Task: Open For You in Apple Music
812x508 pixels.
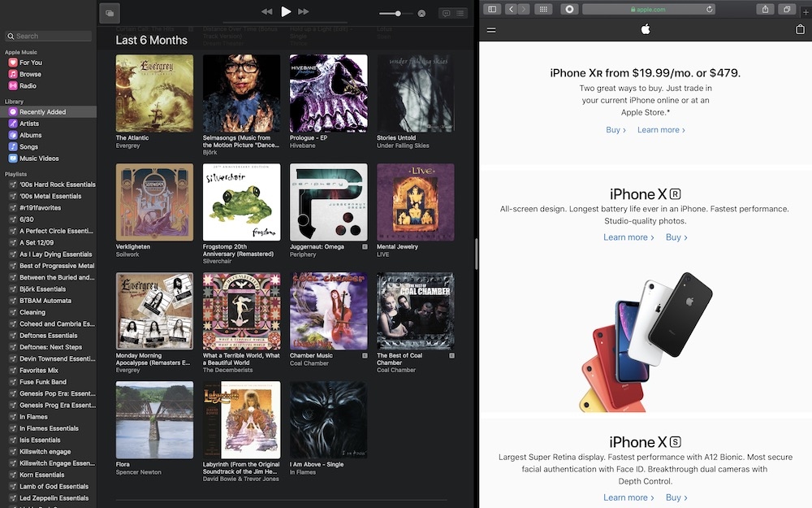Action: [x=48, y=63]
